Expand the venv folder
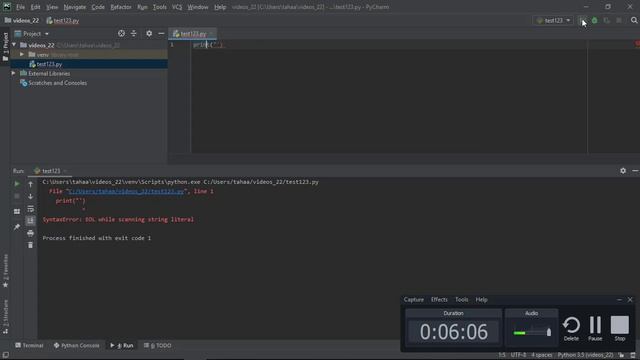Viewport: 640px width, 360px height. 22,54
